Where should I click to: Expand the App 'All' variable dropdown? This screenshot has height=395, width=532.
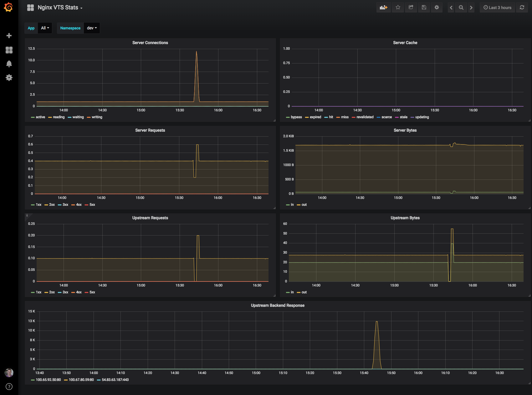pos(45,28)
